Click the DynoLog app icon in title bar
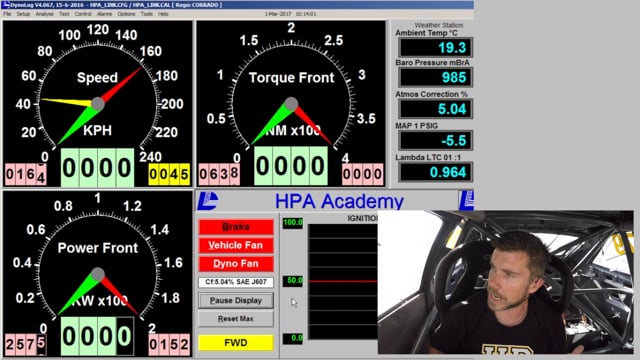The width and height of the screenshot is (640, 360). [x=5, y=5]
